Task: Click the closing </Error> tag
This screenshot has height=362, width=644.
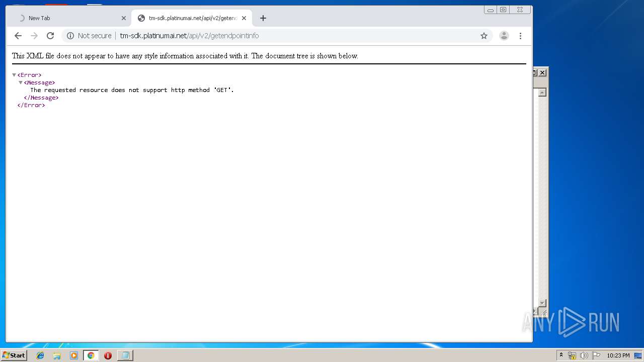Action: click(x=31, y=105)
